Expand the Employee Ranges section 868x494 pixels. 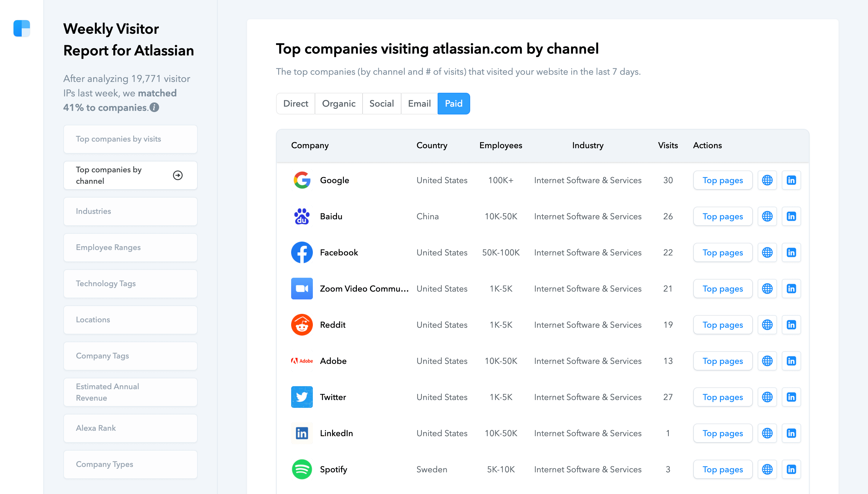tap(131, 247)
